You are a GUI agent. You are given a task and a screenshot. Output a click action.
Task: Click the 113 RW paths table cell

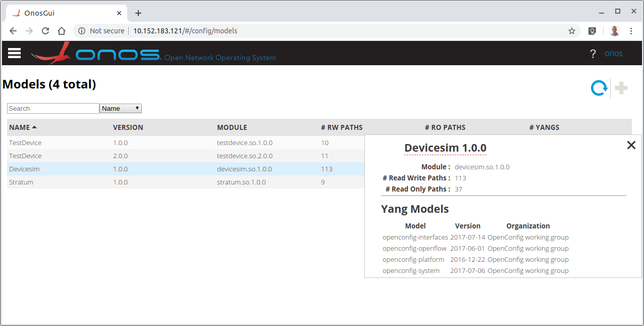coord(327,169)
